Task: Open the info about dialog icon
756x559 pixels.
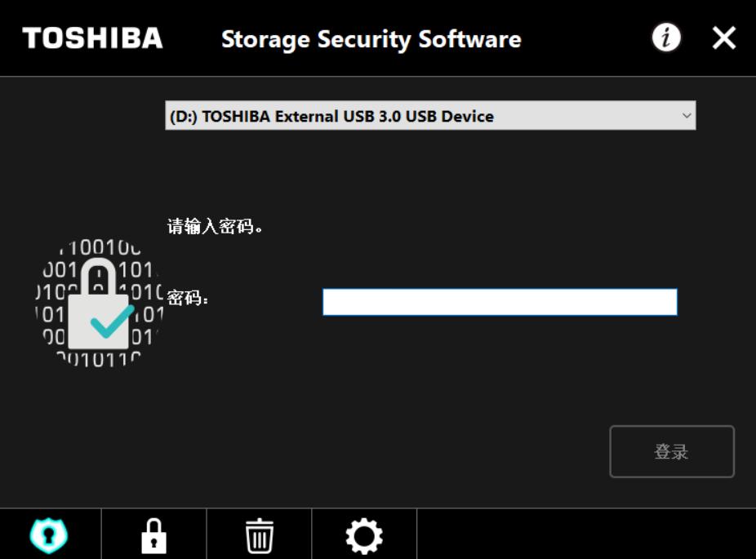Action: click(x=666, y=38)
